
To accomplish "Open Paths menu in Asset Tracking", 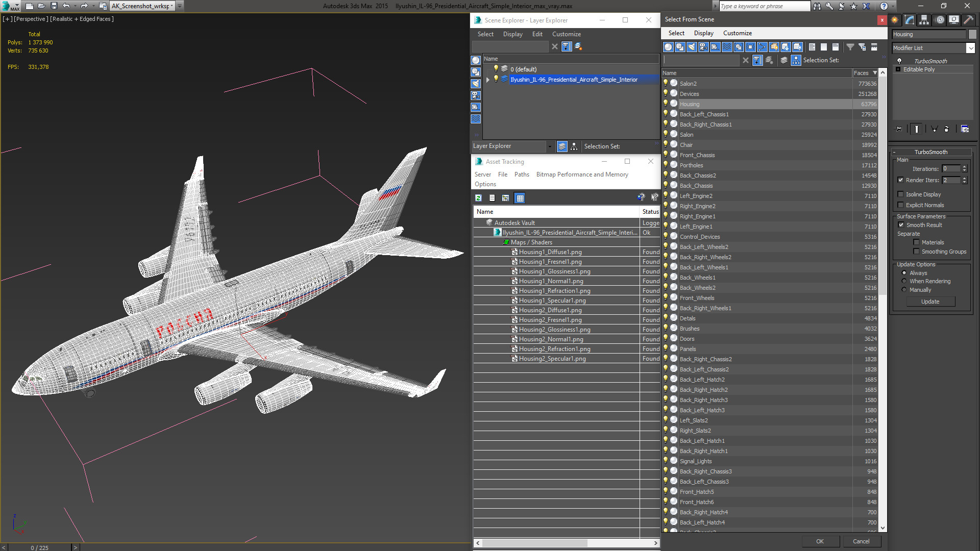I will click(x=522, y=174).
